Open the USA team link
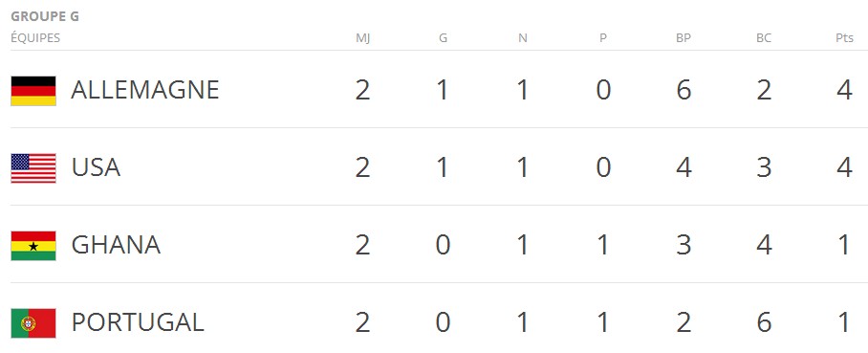The image size is (868, 353). (x=96, y=167)
